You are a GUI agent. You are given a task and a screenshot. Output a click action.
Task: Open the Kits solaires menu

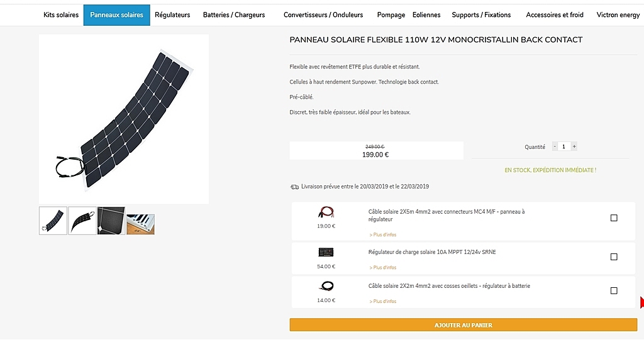(x=61, y=15)
